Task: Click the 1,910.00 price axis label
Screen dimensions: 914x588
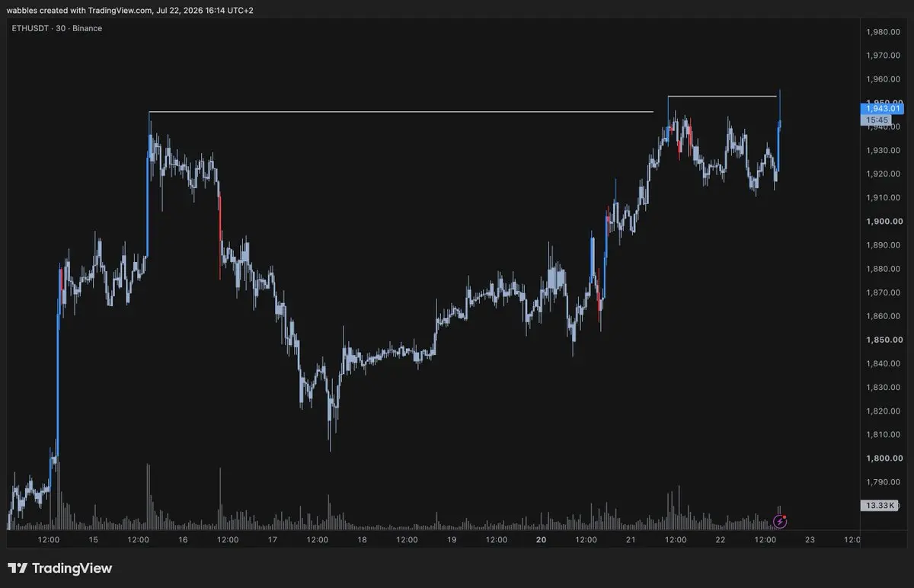Action: (884, 197)
